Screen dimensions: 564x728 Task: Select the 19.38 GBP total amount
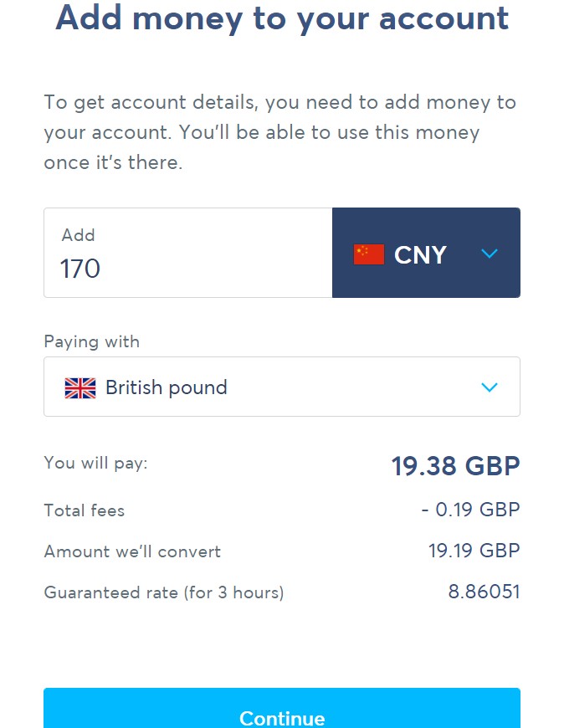point(455,466)
